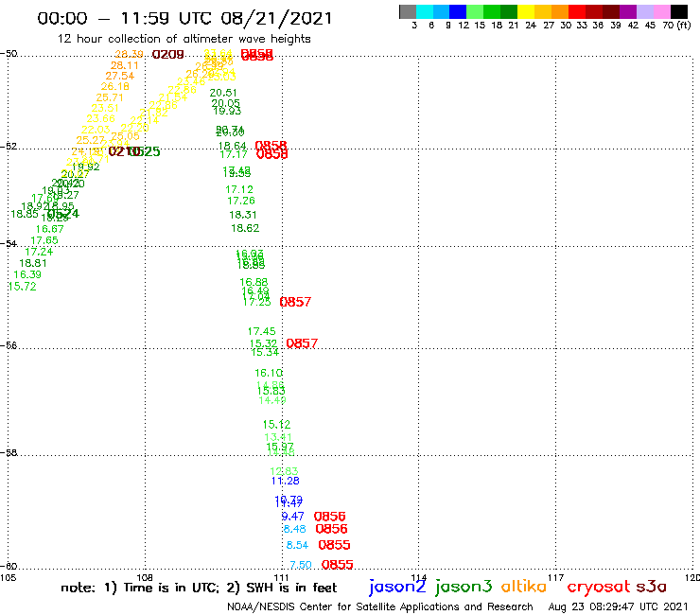
Task: Click the 'jason3' satellite legend label
Action: click(464, 587)
